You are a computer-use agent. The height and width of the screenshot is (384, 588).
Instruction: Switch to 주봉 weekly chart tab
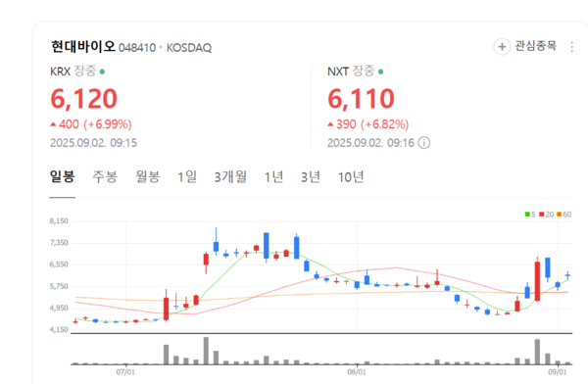tap(105, 176)
